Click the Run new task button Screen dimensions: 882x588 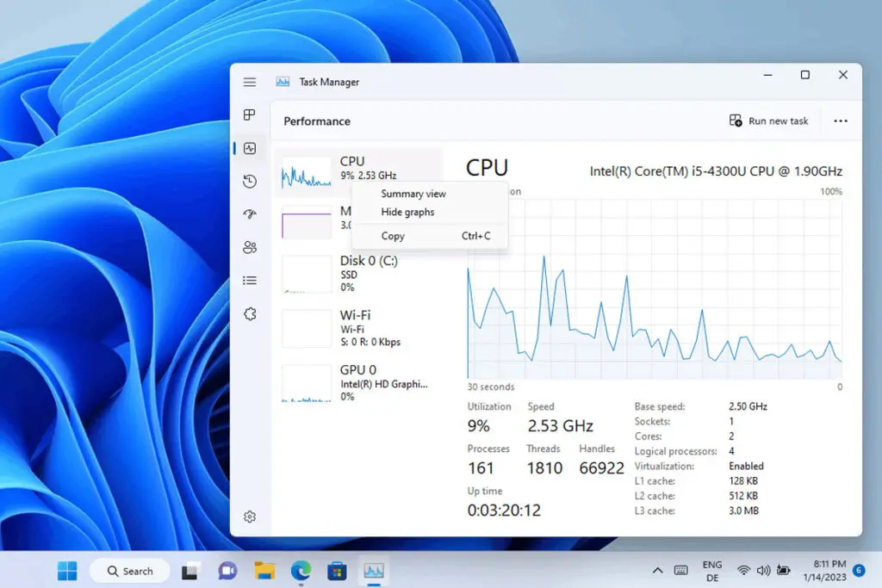coord(768,121)
